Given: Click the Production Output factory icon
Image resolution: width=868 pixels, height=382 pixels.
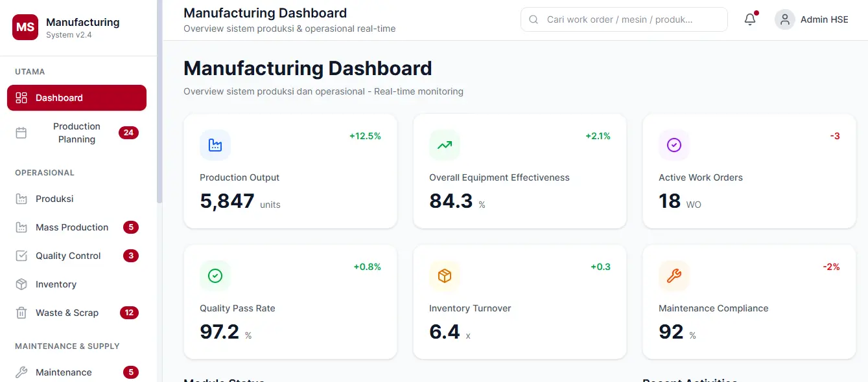Looking at the screenshot, I should coord(215,145).
